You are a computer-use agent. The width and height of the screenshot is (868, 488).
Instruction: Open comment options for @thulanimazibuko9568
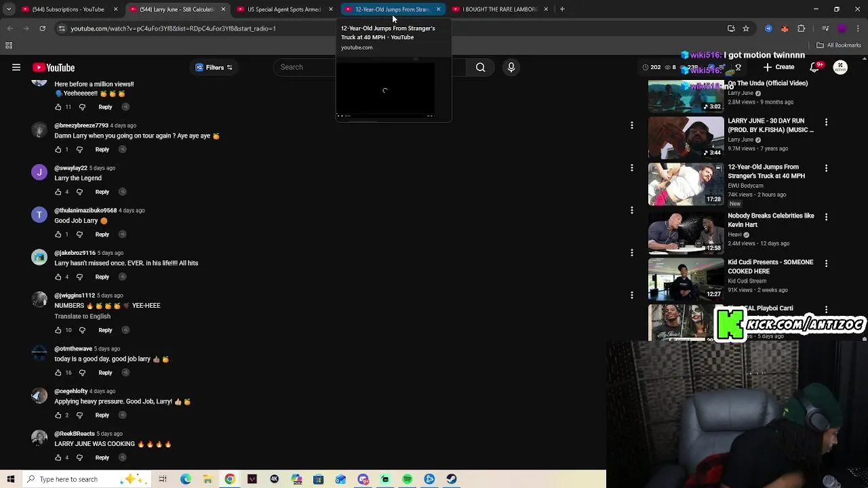coord(632,210)
